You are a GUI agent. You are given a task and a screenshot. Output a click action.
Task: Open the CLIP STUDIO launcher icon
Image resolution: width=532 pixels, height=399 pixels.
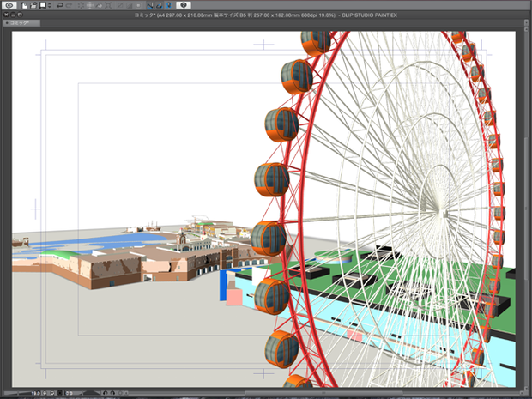(x=9, y=5)
